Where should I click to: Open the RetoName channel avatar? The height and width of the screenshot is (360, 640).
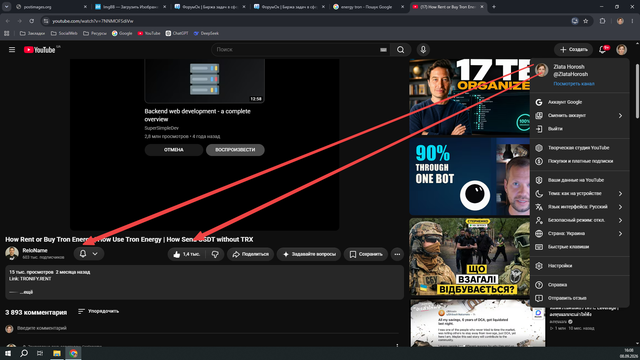click(x=12, y=253)
